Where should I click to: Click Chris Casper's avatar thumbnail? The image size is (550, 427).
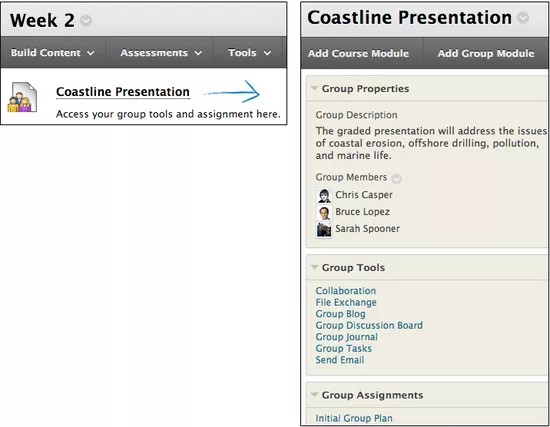tap(324, 195)
